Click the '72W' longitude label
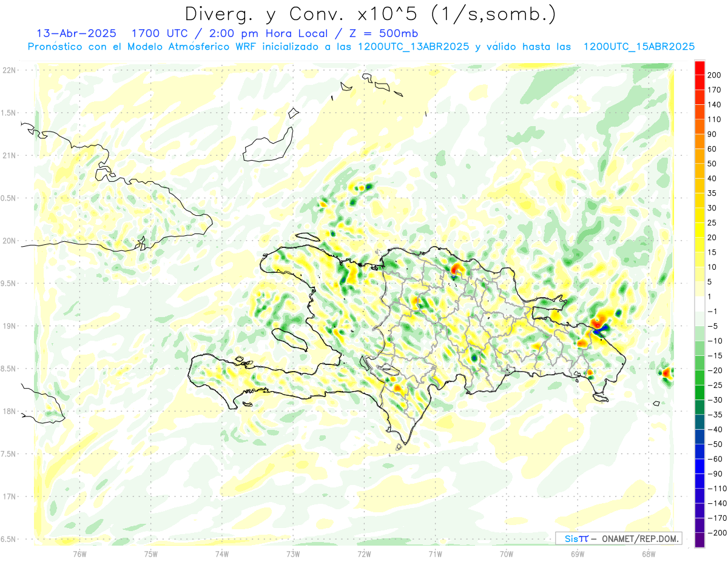Screen dimensions: 728x562 [x=364, y=554]
